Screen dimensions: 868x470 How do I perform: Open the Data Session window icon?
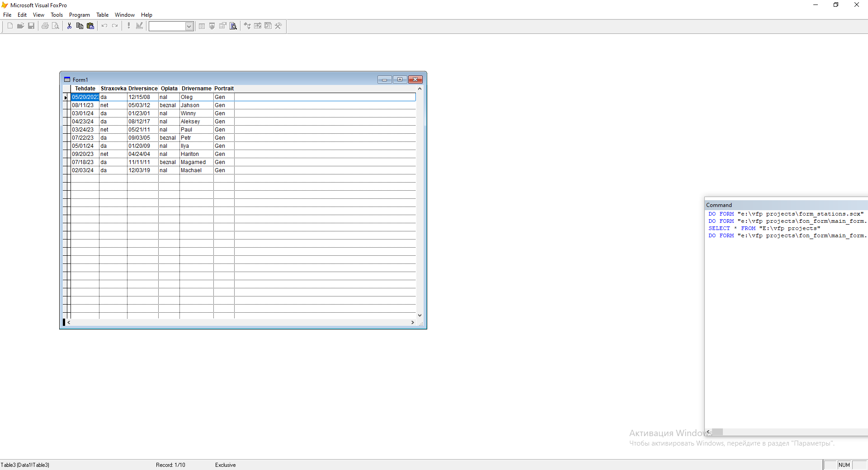click(x=212, y=26)
